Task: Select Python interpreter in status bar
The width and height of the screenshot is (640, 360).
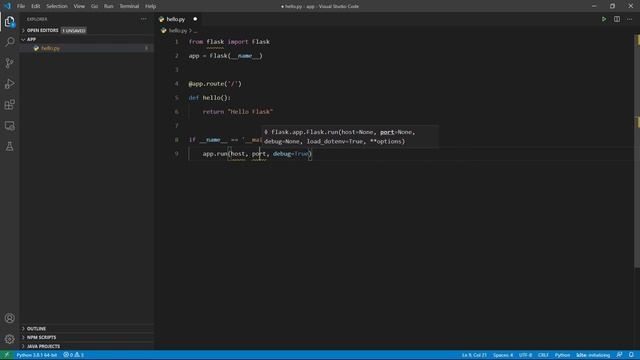Action: 37,355
